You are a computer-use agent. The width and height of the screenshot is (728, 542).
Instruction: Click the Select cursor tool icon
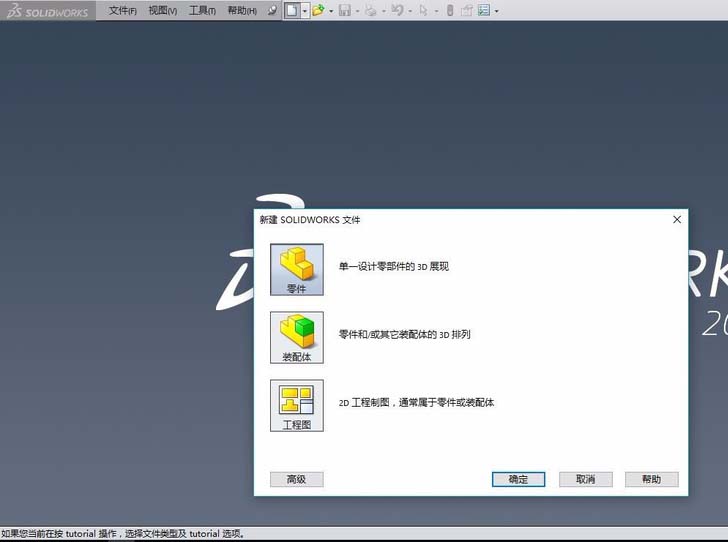(x=423, y=10)
